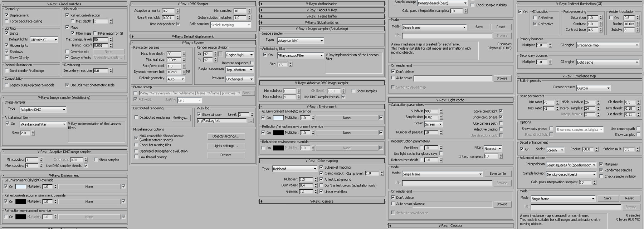Viewport: 644px width, 229px height.
Task: Expand the V-Ray Authorization rollout
Action: tap(321, 4)
